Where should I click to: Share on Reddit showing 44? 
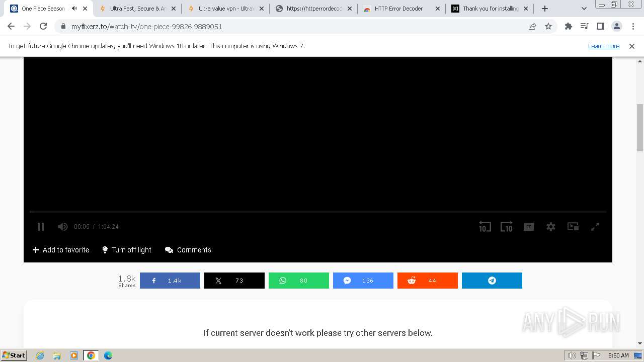point(428,281)
